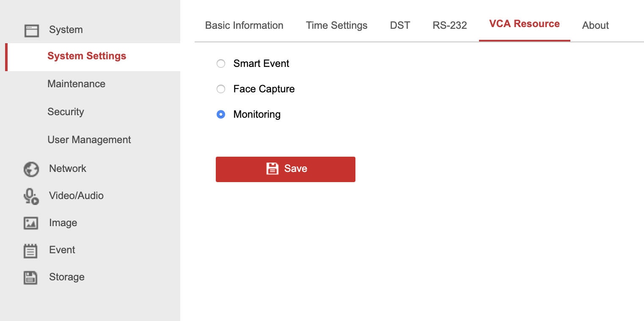Image resolution: width=644 pixels, height=321 pixels.
Task: Go to the Security settings section
Action: (66, 112)
